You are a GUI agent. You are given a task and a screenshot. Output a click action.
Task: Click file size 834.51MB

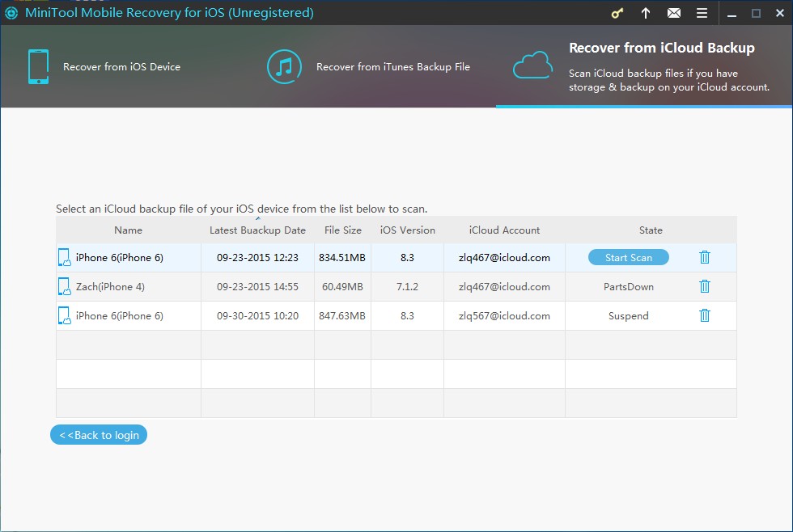[x=341, y=258]
